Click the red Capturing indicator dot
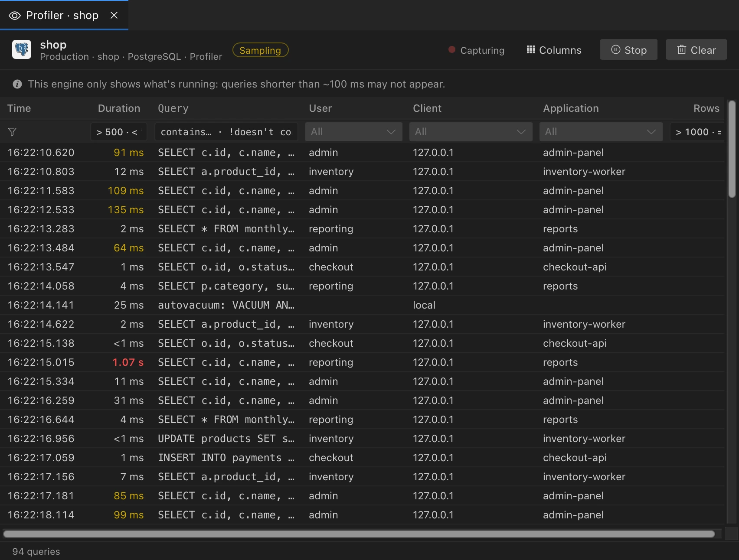 coord(452,50)
